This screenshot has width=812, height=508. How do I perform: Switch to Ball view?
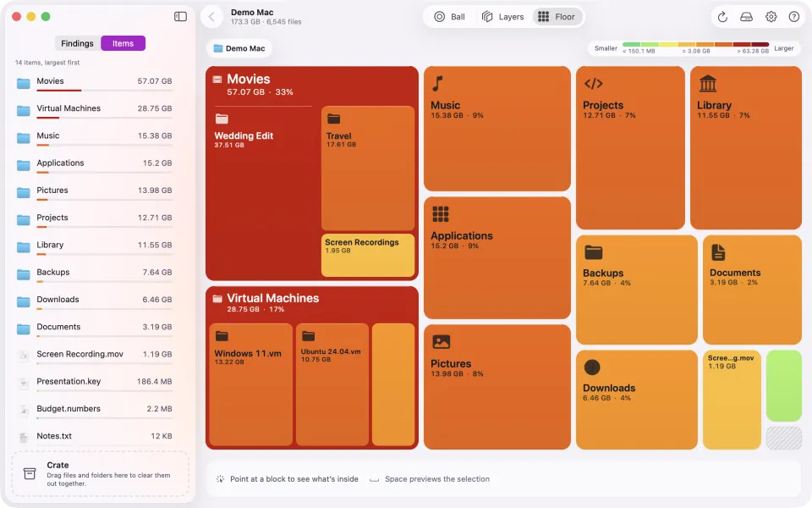[449, 17]
